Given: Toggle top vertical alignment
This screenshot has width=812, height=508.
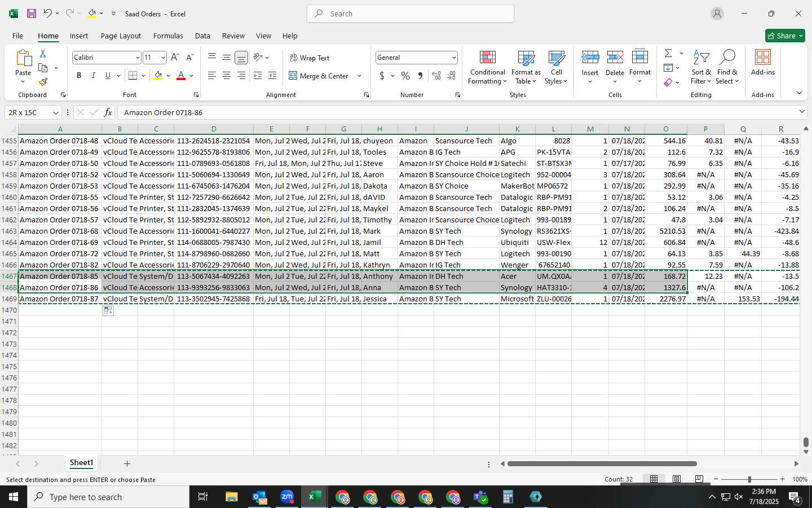Looking at the screenshot, I should (x=212, y=58).
